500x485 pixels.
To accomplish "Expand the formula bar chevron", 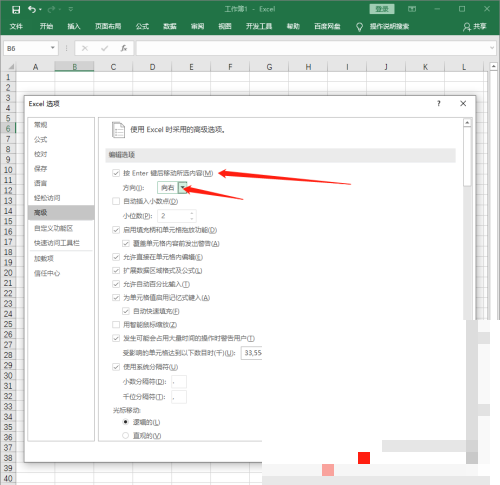I will (x=492, y=48).
